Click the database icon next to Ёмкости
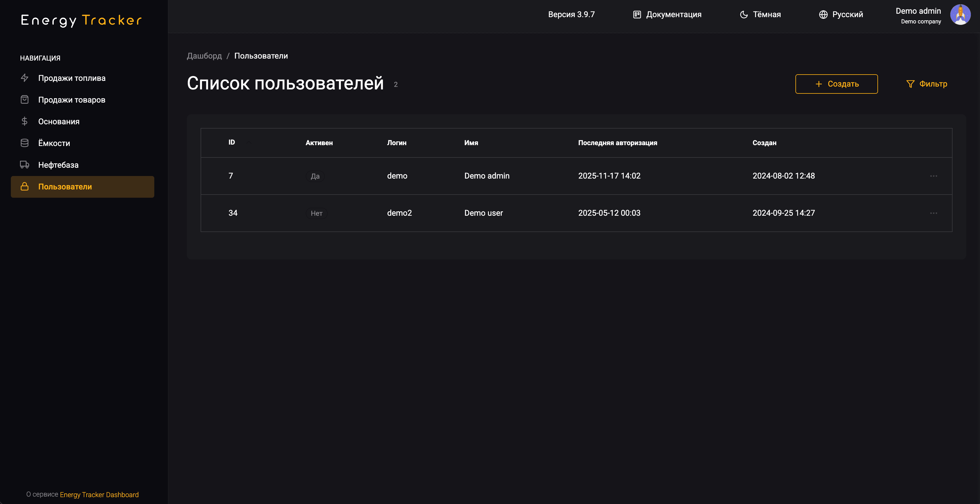 coord(24,143)
